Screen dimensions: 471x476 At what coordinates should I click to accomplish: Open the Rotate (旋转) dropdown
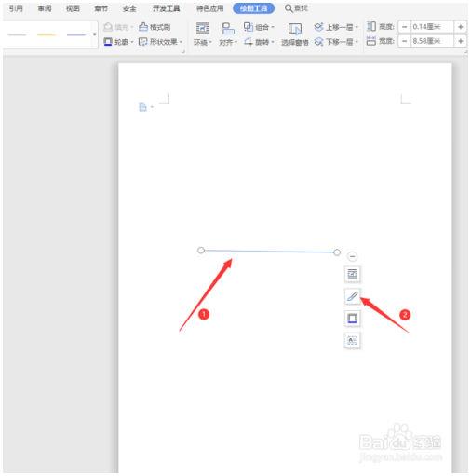point(259,41)
